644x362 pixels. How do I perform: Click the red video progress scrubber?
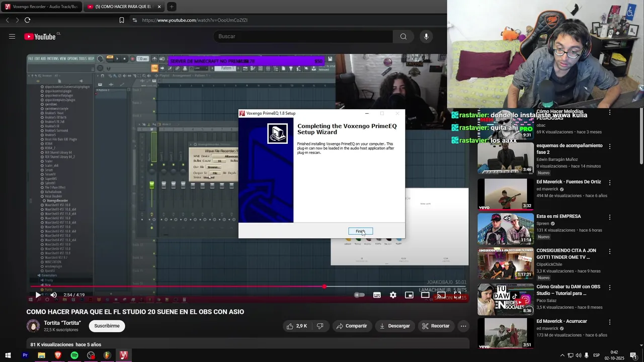(325, 287)
